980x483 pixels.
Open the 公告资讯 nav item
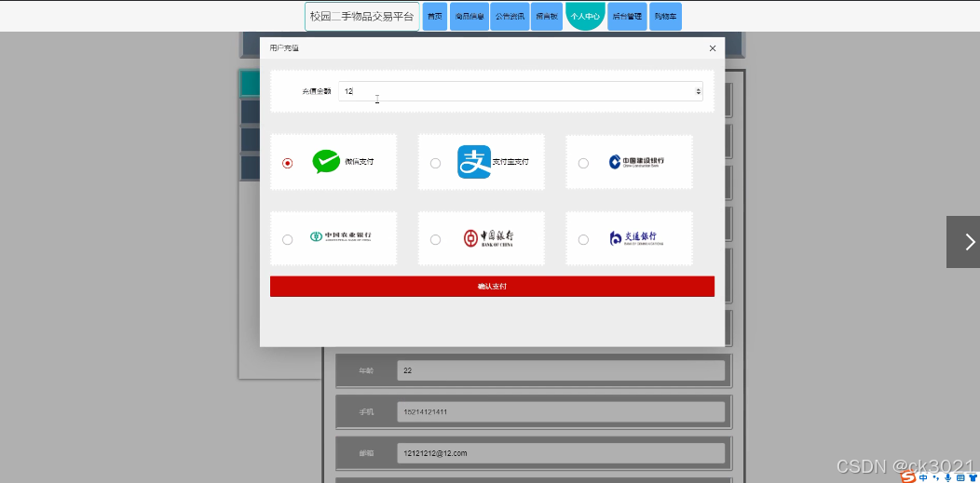tap(510, 16)
